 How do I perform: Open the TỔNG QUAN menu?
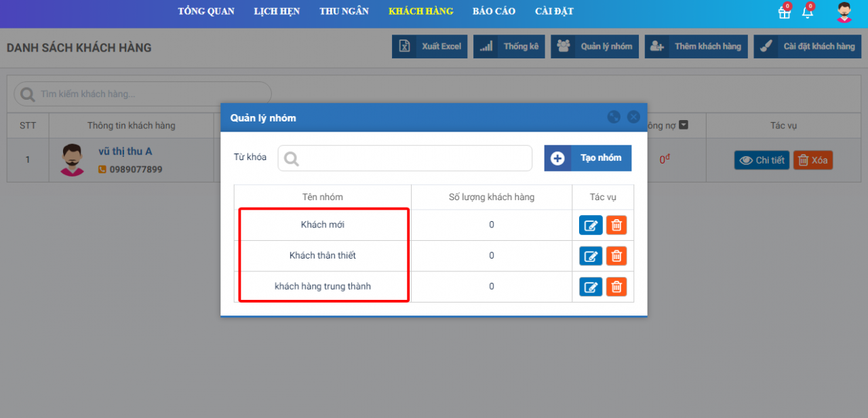point(206,12)
